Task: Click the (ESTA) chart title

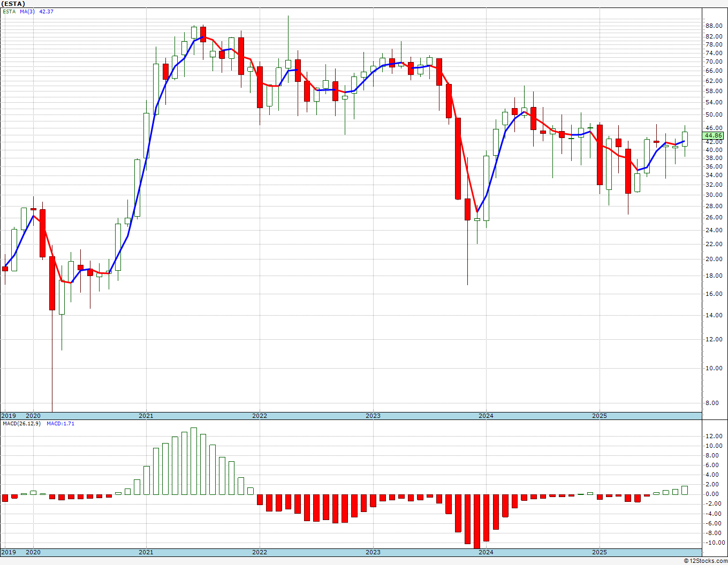Action: pyautogui.click(x=13, y=4)
